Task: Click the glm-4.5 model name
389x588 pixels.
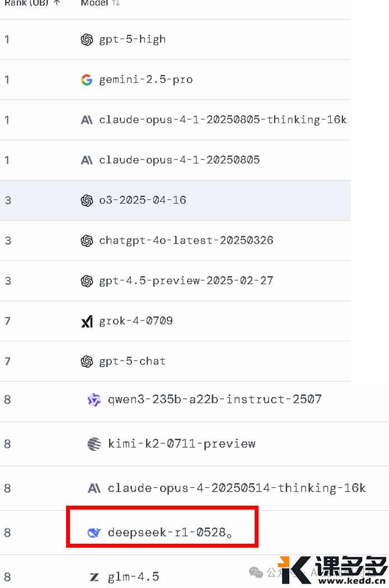Action: point(134,577)
